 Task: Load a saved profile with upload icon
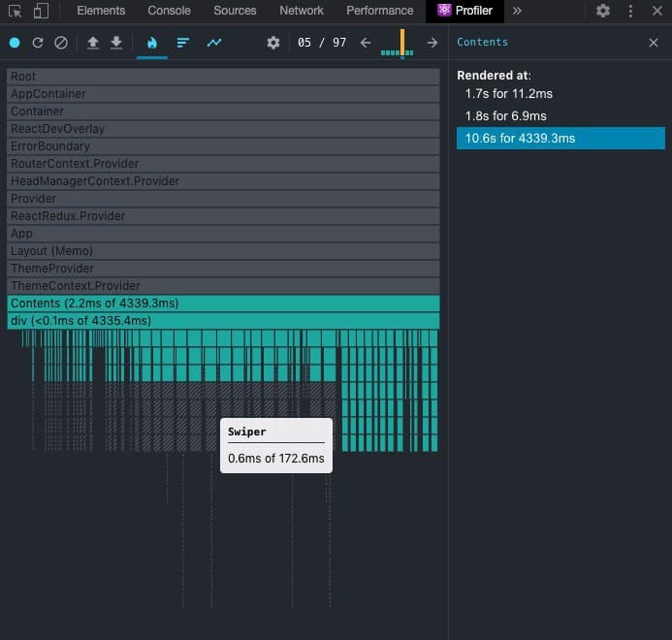point(93,43)
